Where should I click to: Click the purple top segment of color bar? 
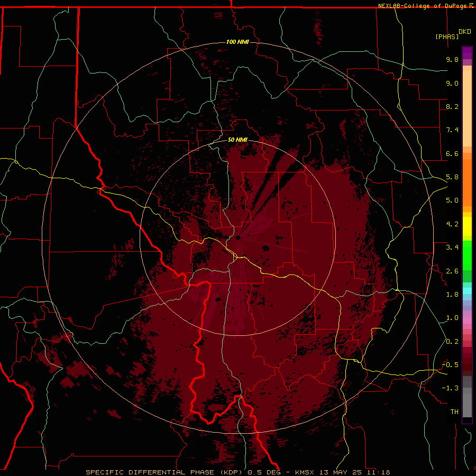[467, 53]
